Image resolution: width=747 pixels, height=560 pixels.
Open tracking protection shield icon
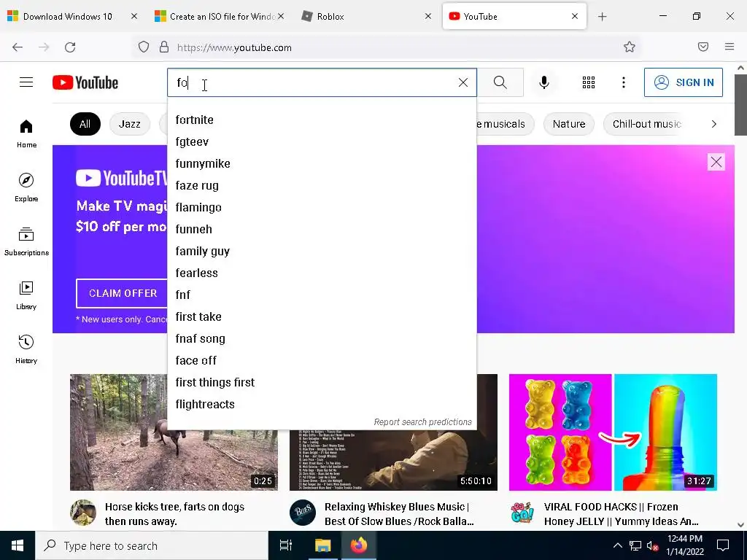point(144,47)
